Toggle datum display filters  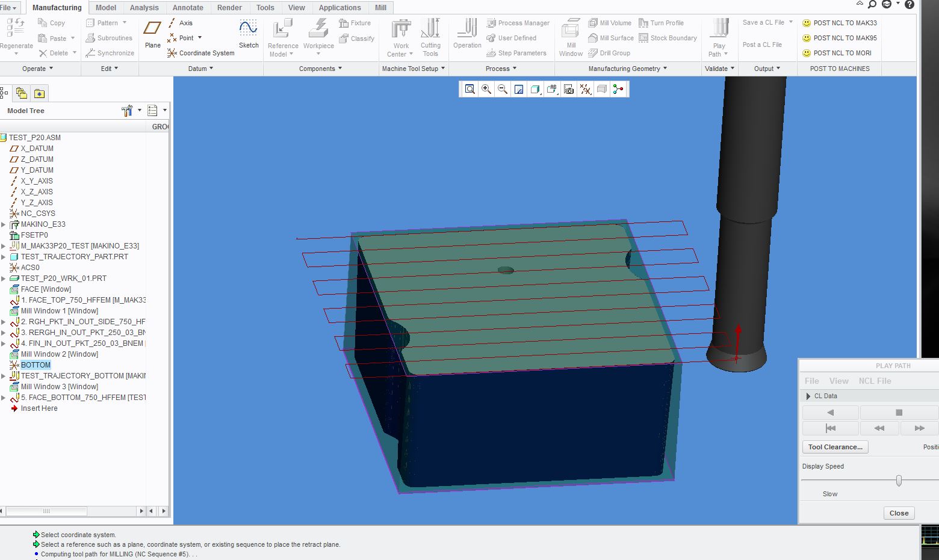pos(584,89)
